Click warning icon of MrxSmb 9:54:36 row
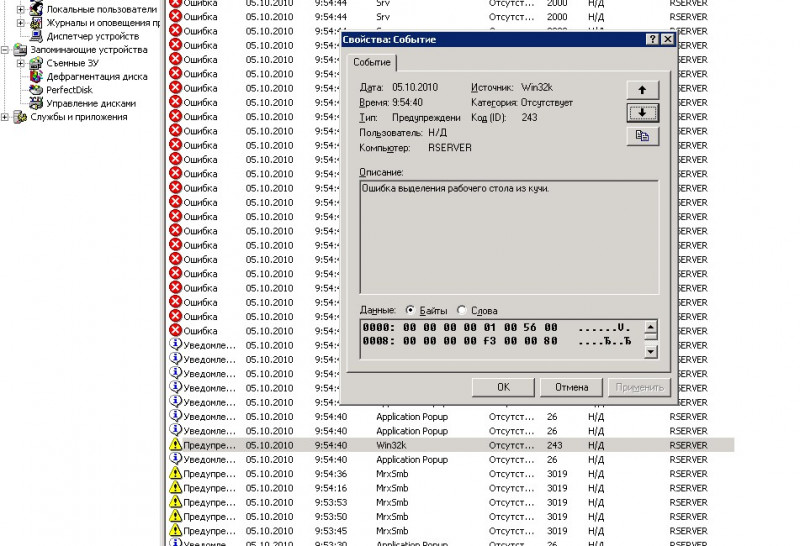This screenshot has width=800, height=546. [176, 473]
